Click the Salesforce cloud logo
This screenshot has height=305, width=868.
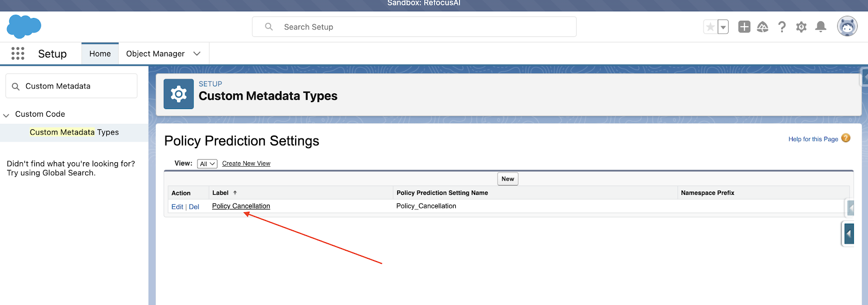click(x=24, y=27)
